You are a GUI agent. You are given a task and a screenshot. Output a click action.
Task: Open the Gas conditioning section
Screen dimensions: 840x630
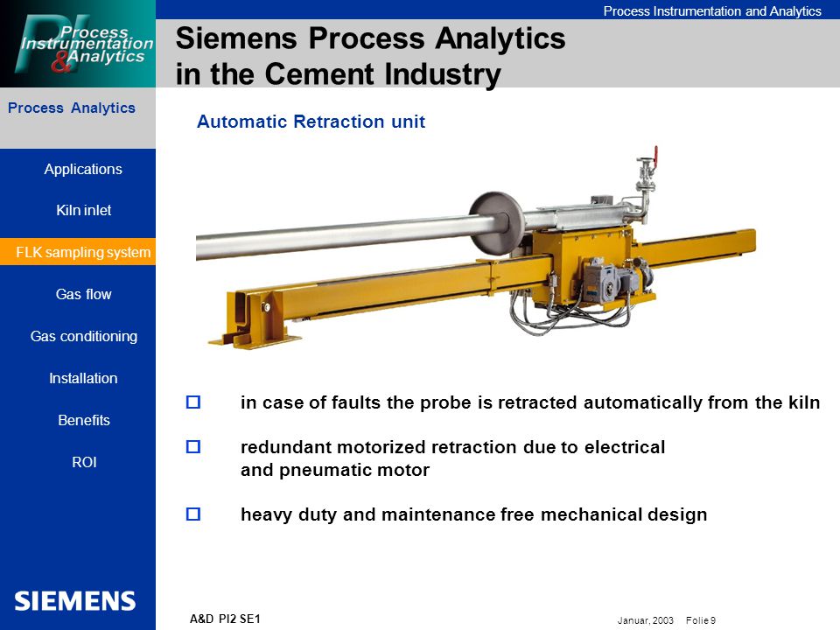pyautogui.click(x=84, y=336)
